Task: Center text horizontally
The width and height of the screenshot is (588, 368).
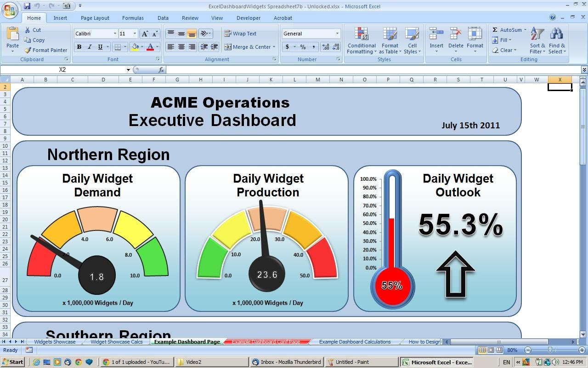Action: (x=181, y=47)
